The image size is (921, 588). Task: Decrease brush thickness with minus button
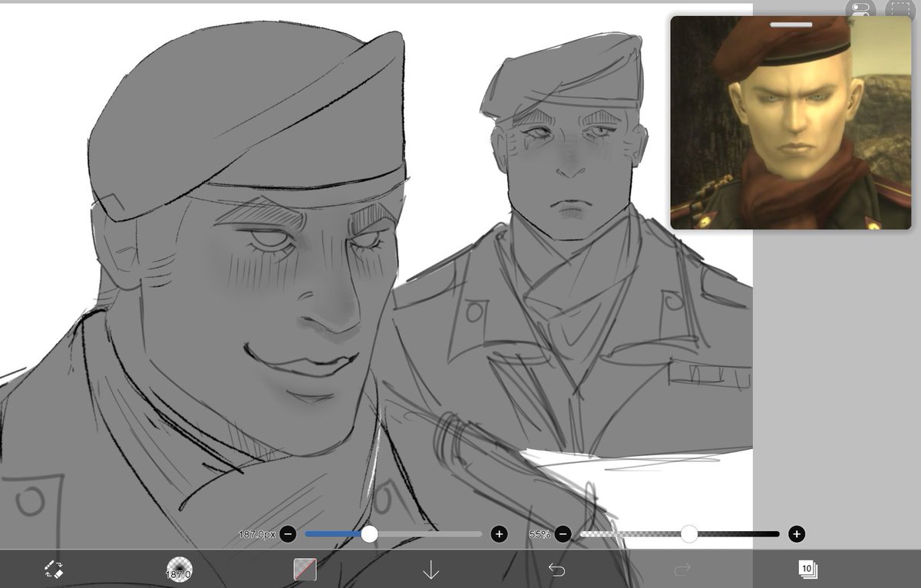click(x=288, y=533)
